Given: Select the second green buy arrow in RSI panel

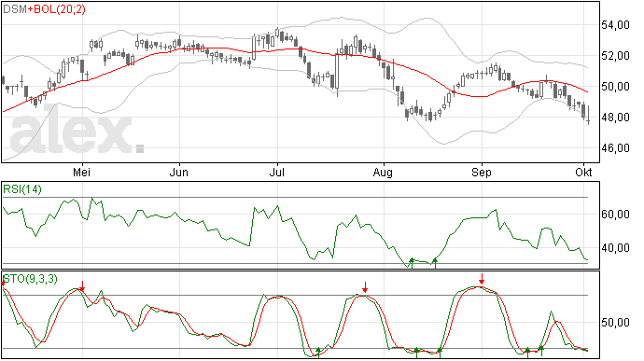Looking at the screenshot, I should [x=435, y=263].
